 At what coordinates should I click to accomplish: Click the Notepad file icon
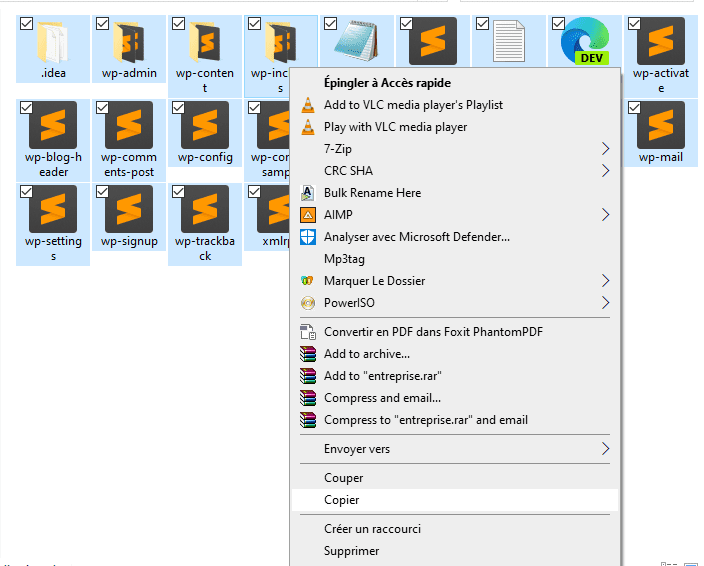coord(357,41)
